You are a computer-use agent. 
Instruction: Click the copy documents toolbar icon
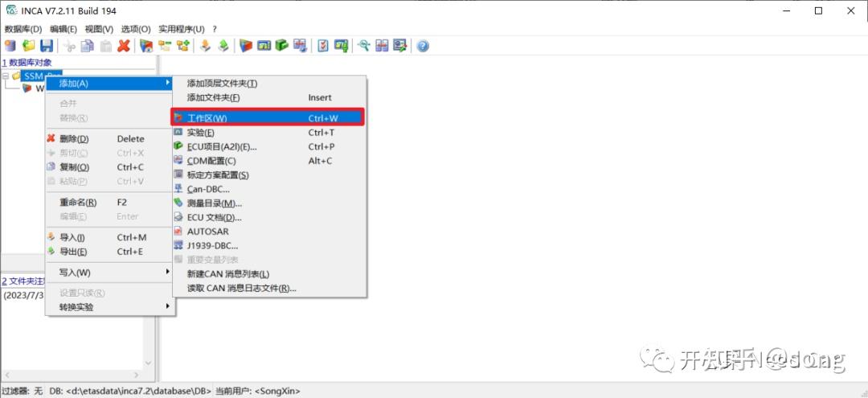pyautogui.click(x=88, y=46)
